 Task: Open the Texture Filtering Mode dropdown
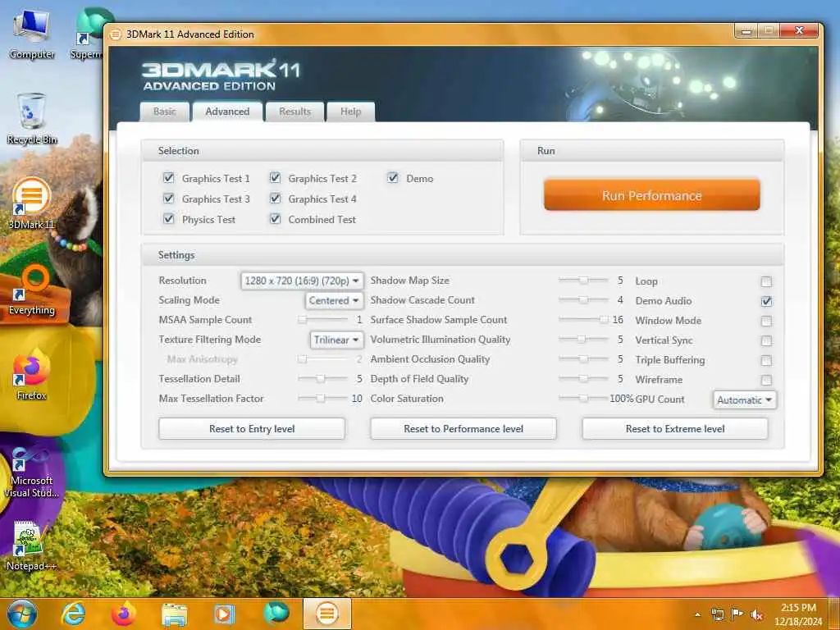[336, 340]
